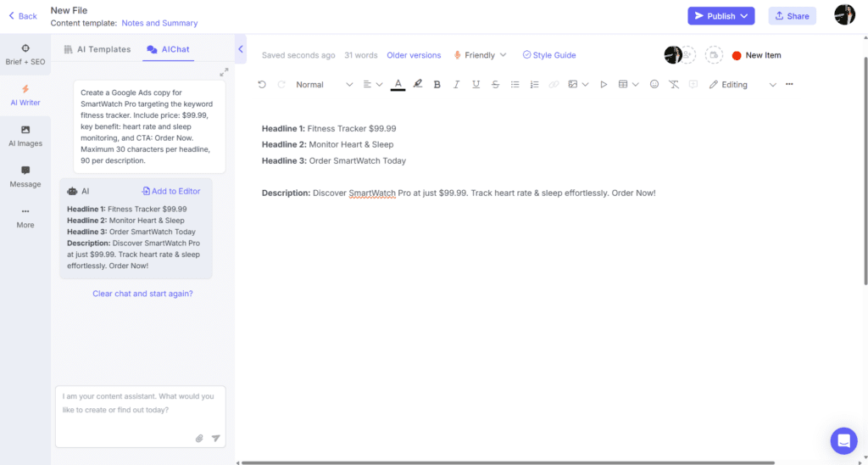Open the AI Images sidebar item
The image size is (868, 465).
coord(25,137)
